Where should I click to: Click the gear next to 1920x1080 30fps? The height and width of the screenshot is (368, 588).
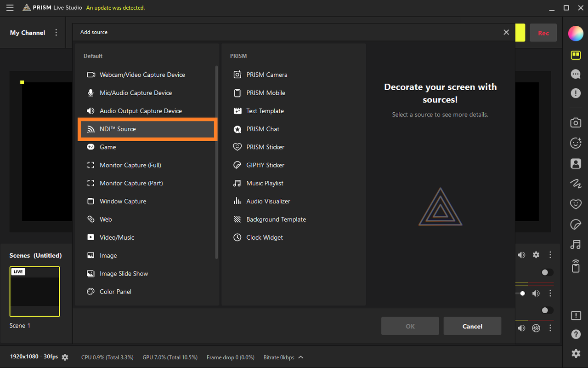click(65, 357)
